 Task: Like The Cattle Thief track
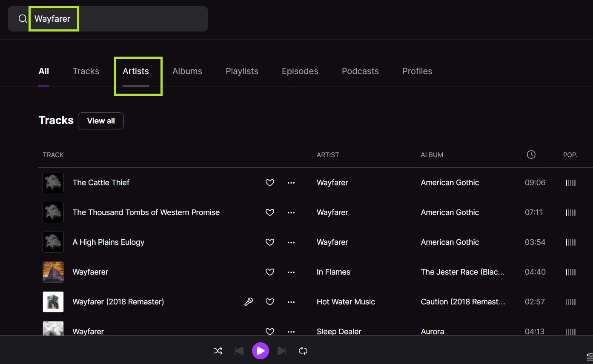click(270, 183)
